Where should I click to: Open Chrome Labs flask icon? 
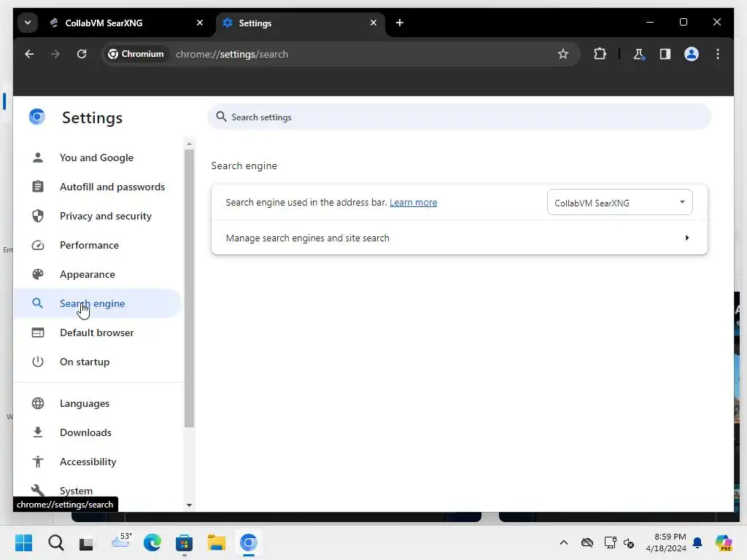(639, 54)
